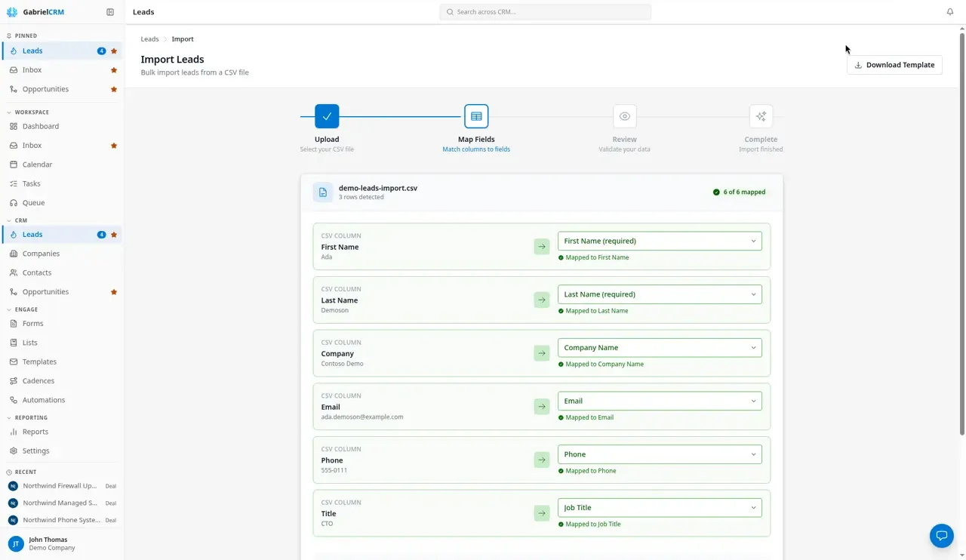Open Companies in the CRM section
The width and height of the screenshot is (966, 560).
(62, 254)
